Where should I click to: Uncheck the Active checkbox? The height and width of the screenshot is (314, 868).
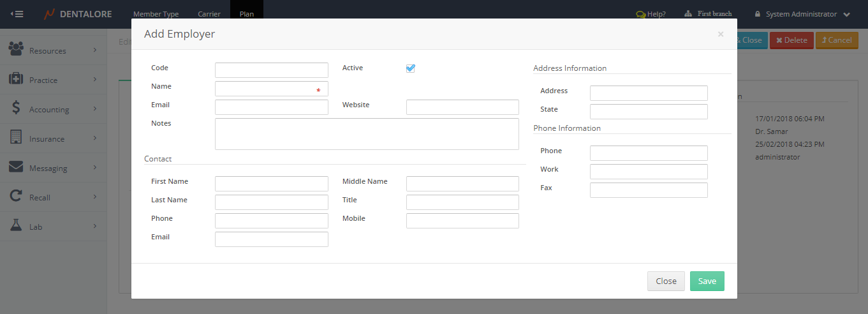pos(411,68)
